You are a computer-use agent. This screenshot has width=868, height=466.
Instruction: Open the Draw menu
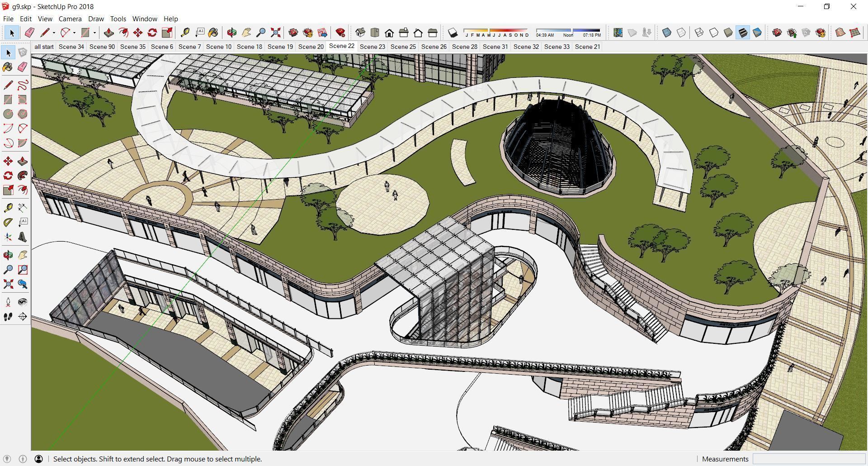tap(96, 19)
